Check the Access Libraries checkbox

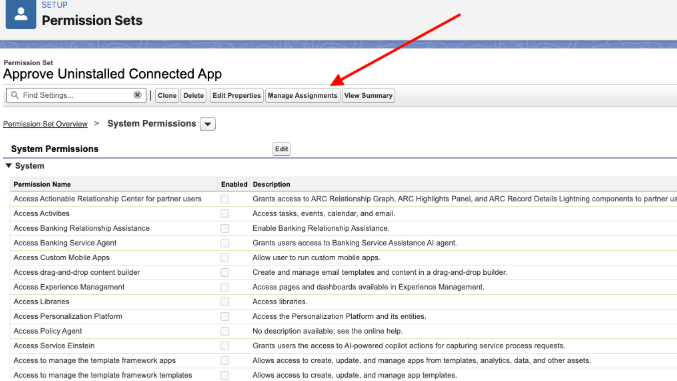(x=225, y=302)
